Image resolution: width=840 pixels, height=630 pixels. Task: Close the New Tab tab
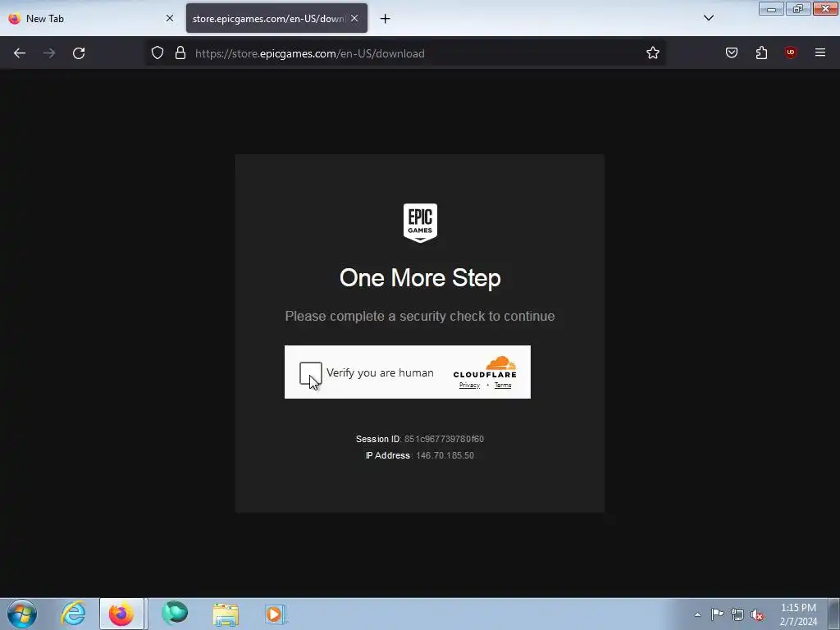169,18
